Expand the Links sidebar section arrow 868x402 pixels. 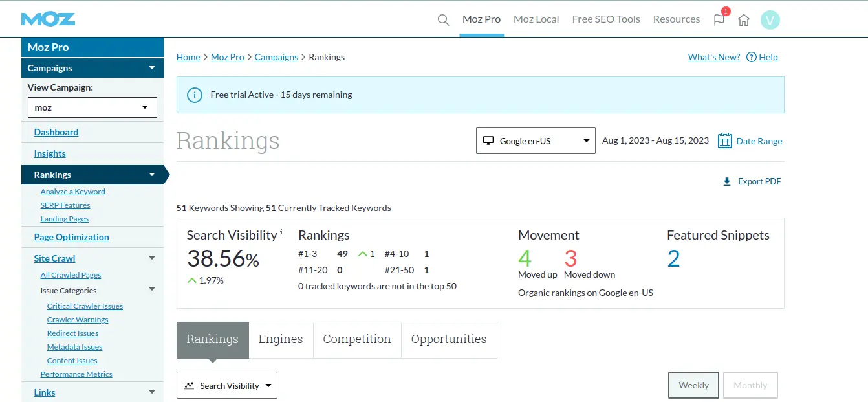click(x=152, y=392)
